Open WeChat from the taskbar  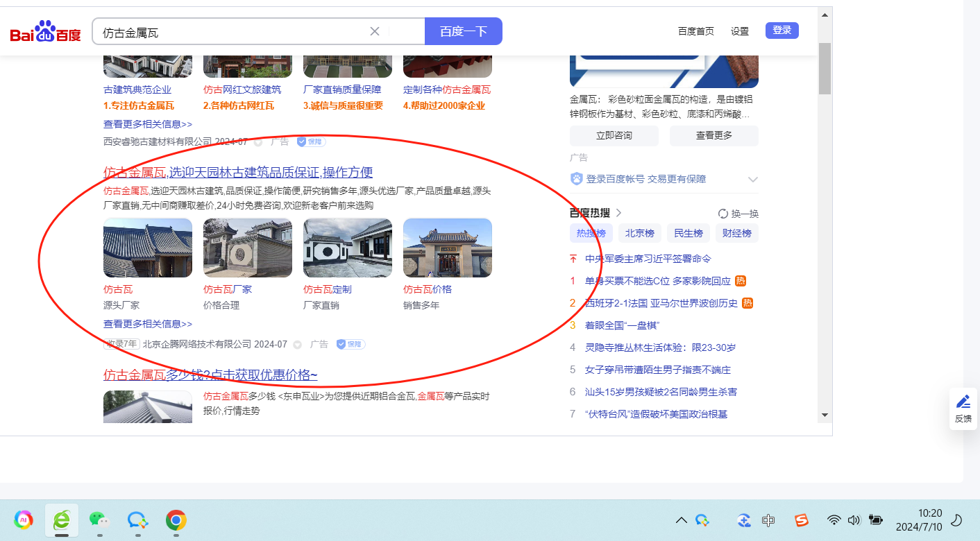pyautogui.click(x=100, y=520)
